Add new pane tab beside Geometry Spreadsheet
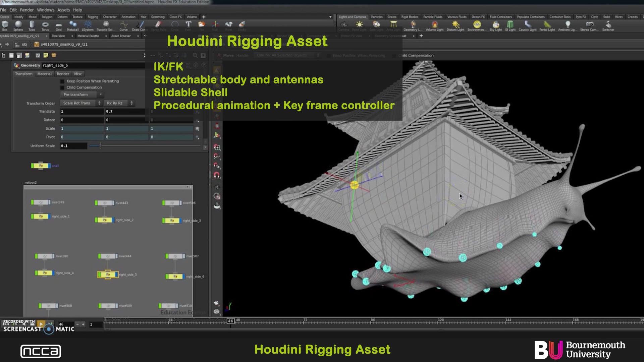 click(x=421, y=36)
